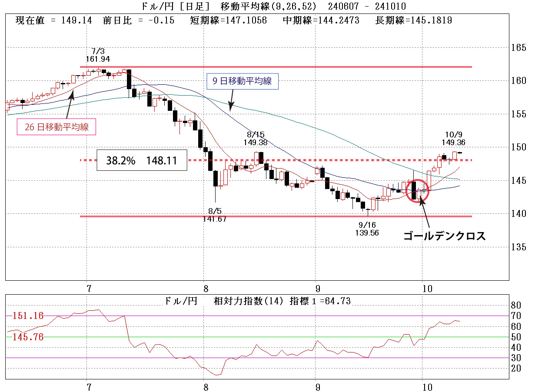
Task: Click the 26日移動平均線 label box
Action: click(56, 127)
